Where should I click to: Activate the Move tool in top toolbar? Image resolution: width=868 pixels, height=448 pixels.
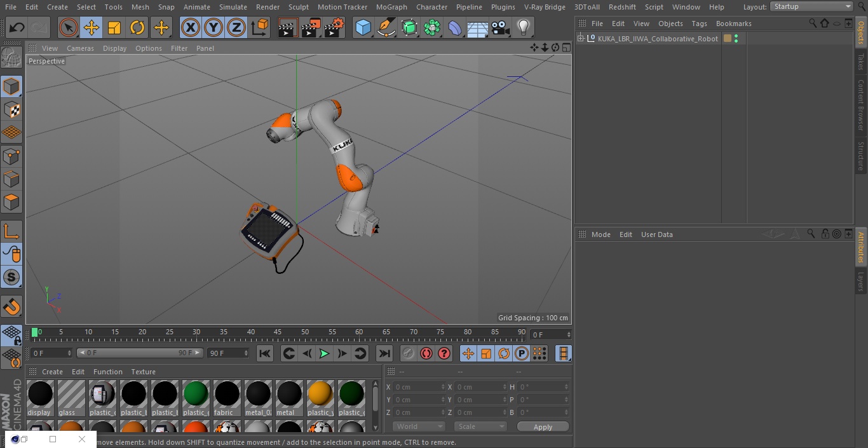click(92, 27)
